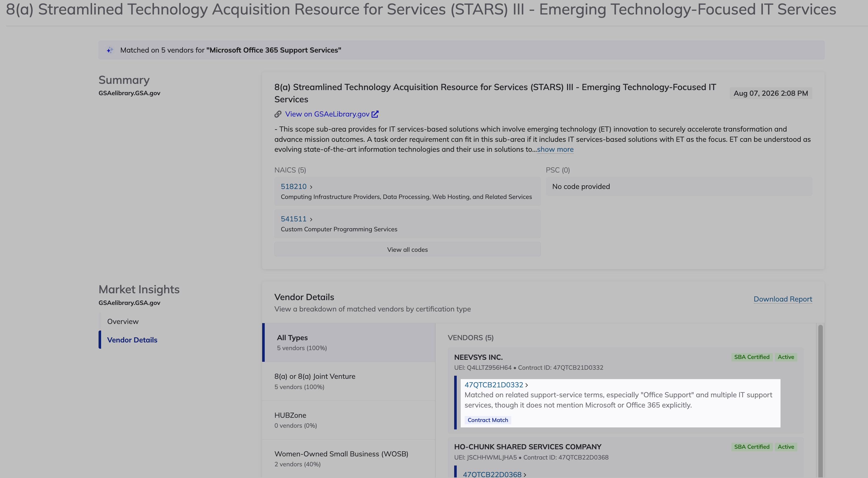
Task: Click HO-CHUNK Active status badge
Action: click(785, 447)
